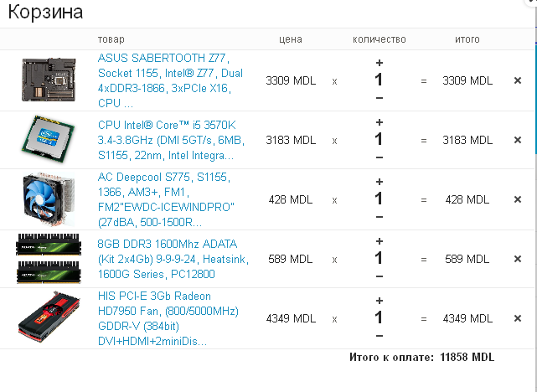Increase quantity of 8GB DDR3 ADATA memory

point(380,241)
